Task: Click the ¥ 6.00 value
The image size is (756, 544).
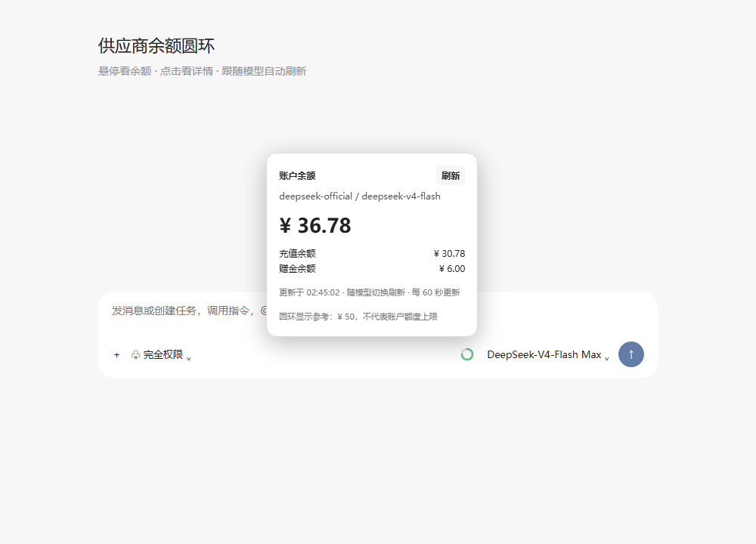Action: (452, 269)
